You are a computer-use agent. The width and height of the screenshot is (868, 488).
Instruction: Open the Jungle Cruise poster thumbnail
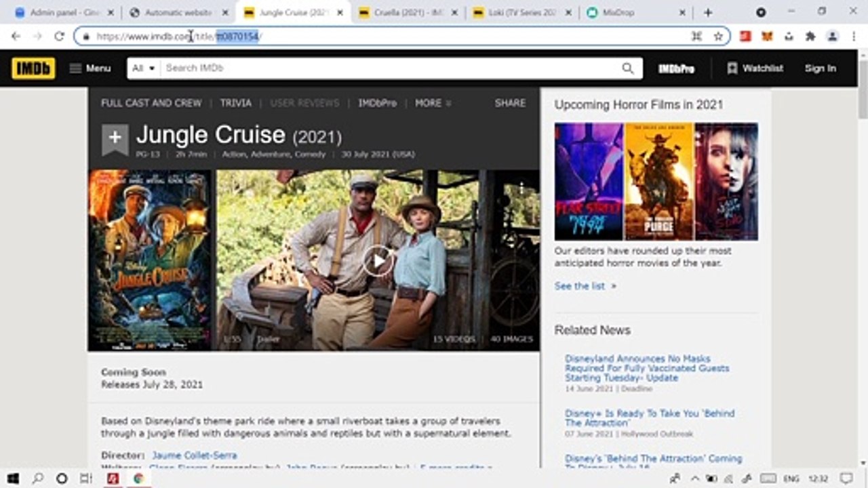151,260
